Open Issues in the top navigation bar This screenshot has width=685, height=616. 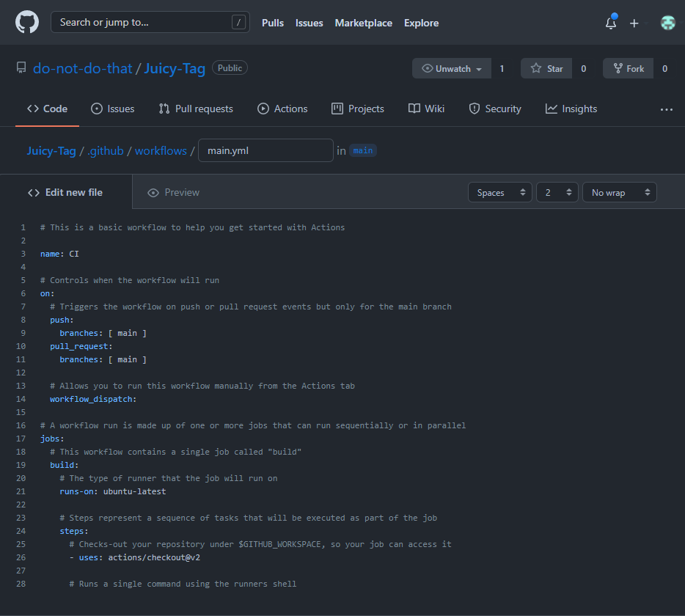tap(309, 23)
